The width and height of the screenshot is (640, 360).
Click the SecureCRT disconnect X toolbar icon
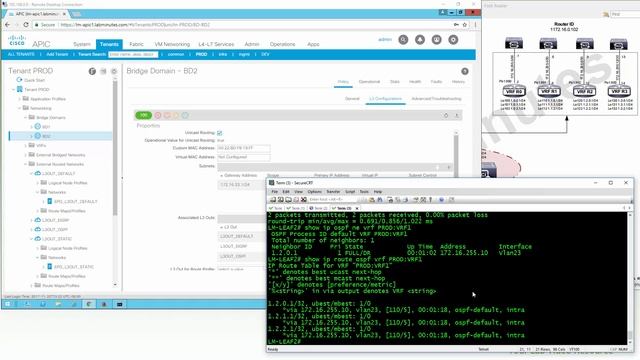coord(304,200)
